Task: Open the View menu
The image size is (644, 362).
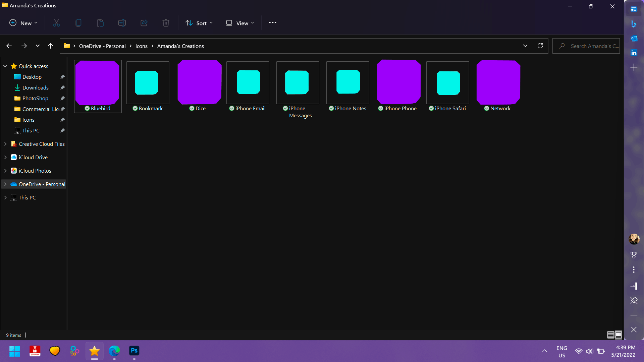Action: point(240,23)
